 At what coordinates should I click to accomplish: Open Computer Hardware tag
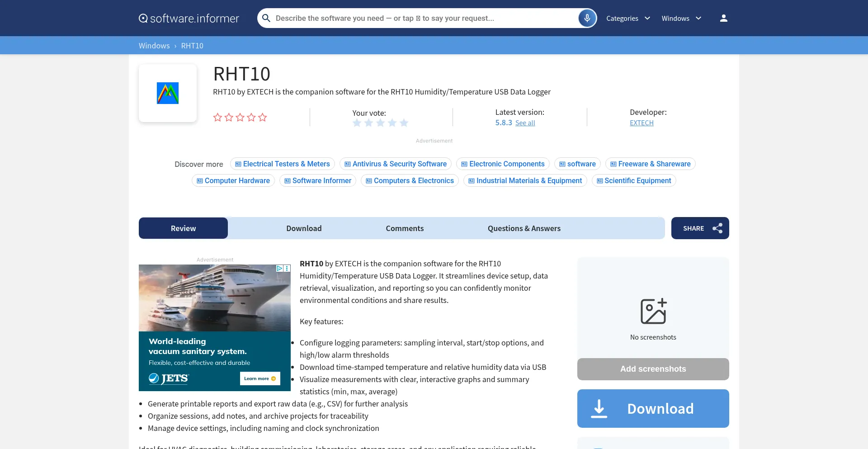point(233,180)
